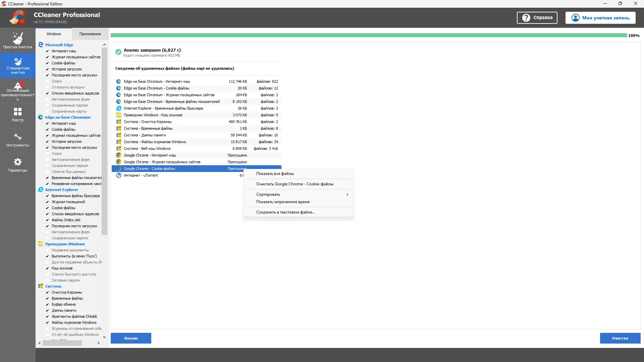Click the green analysis progress bar
Image resolution: width=644 pixels, height=362 pixels.
368,35
